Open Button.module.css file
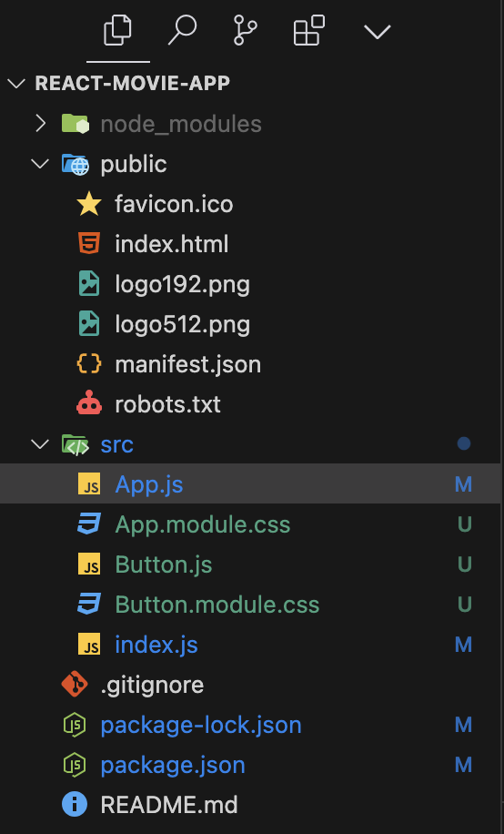The image size is (504, 834). coord(217,605)
